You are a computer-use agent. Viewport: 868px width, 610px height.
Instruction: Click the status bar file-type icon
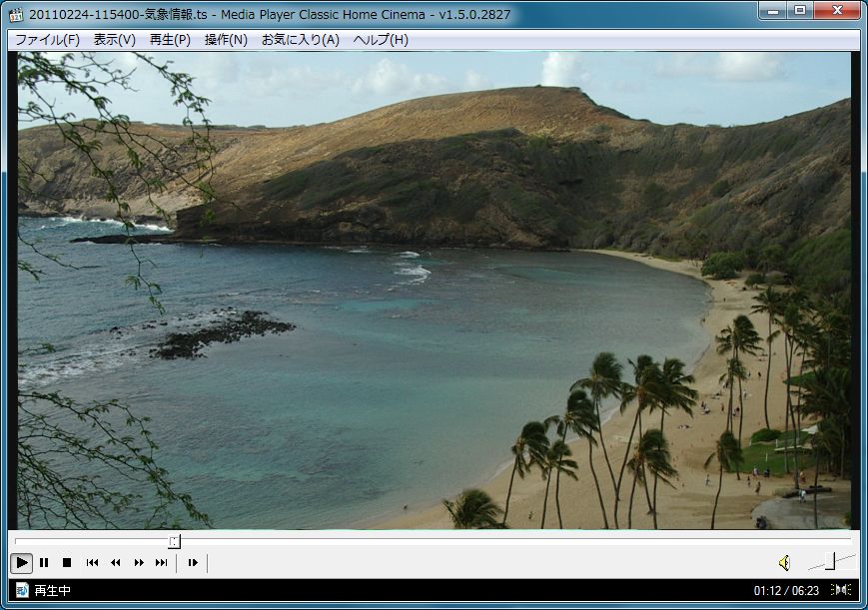22,591
